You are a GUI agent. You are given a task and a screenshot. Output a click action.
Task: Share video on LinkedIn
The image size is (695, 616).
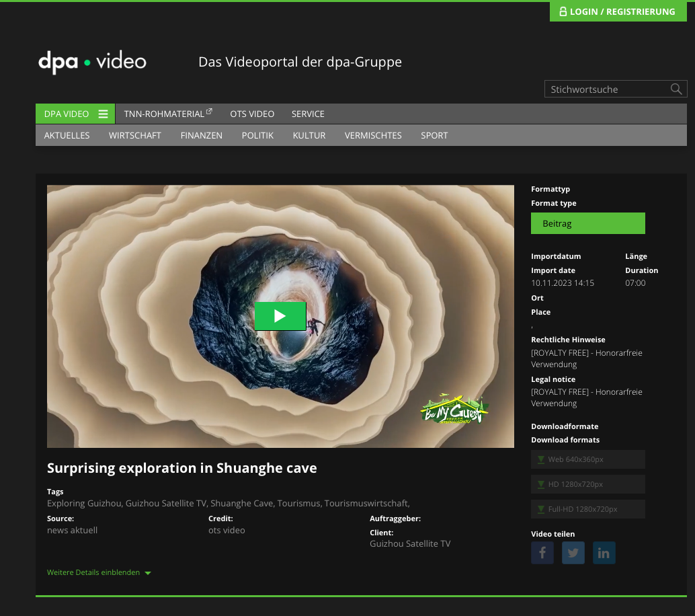(x=604, y=553)
